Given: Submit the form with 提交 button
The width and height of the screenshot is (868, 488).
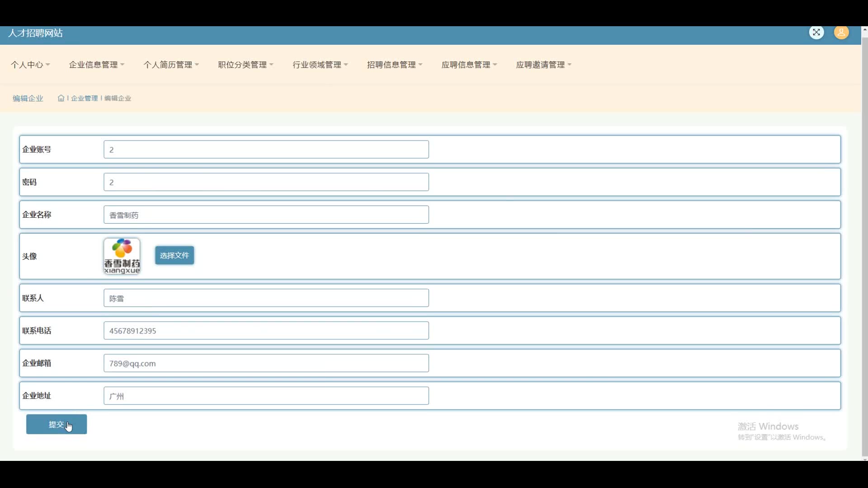Looking at the screenshot, I should (57, 424).
